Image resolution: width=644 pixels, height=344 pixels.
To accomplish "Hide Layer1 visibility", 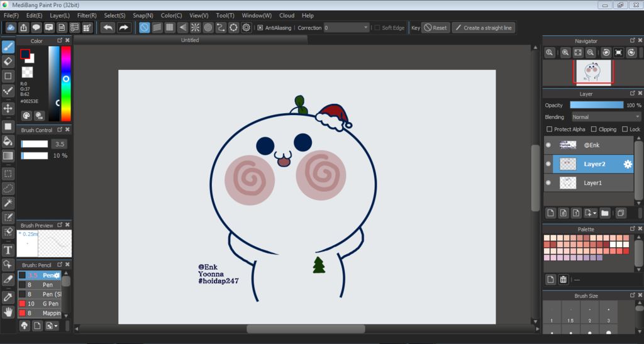I will coord(548,182).
